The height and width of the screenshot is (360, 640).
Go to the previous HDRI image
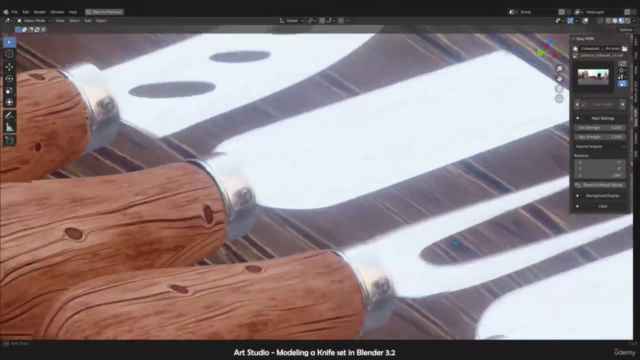tap(577, 104)
